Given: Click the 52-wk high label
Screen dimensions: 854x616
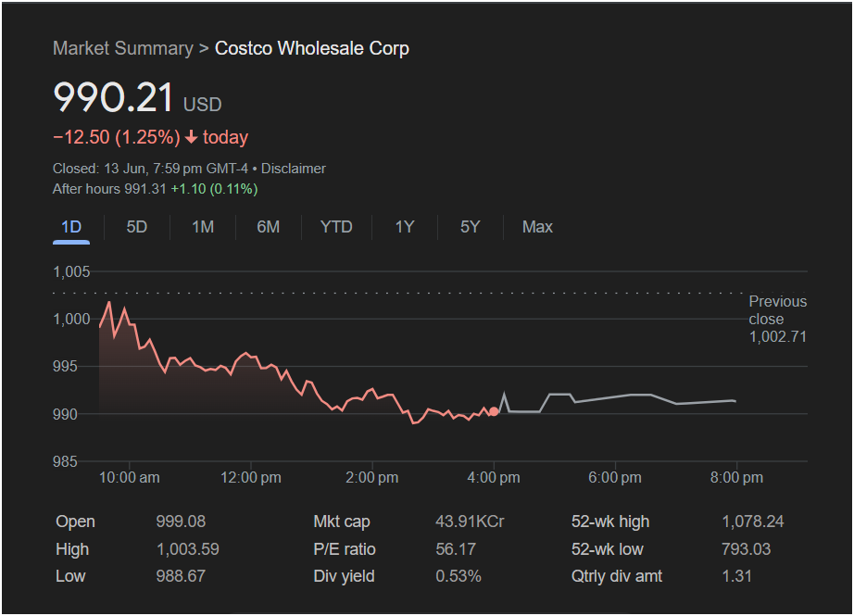Looking at the screenshot, I should [610, 522].
